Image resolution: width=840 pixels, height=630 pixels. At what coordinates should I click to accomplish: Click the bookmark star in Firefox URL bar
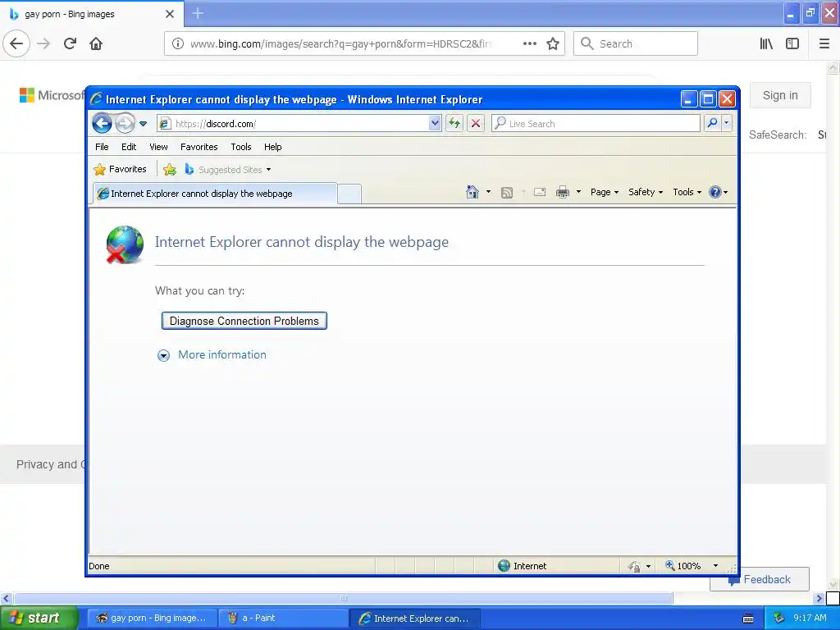(553, 44)
